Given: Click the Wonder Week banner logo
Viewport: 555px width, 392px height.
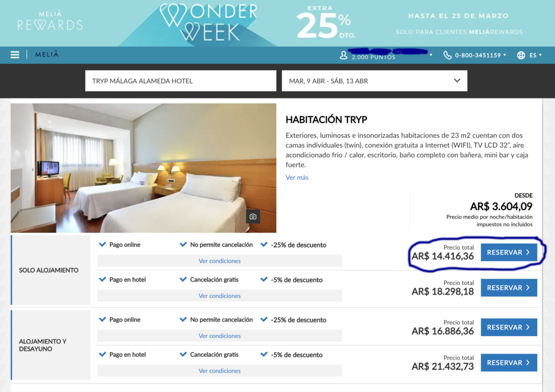Looking at the screenshot, I should [209, 22].
